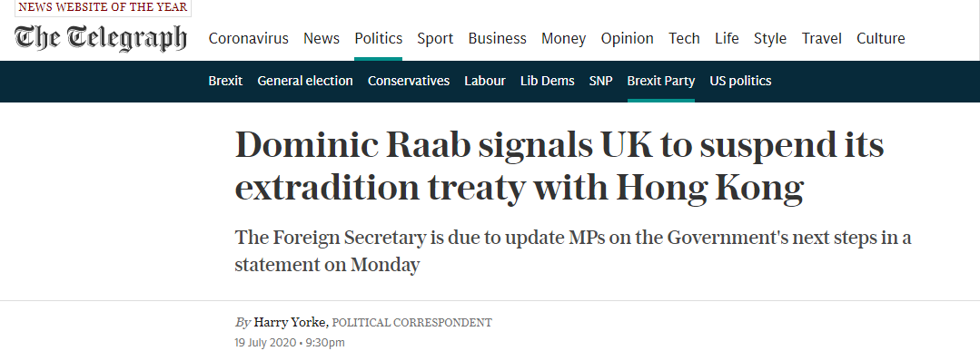Open the Sport section
The image size is (980, 351).
pyautogui.click(x=435, y=39)
